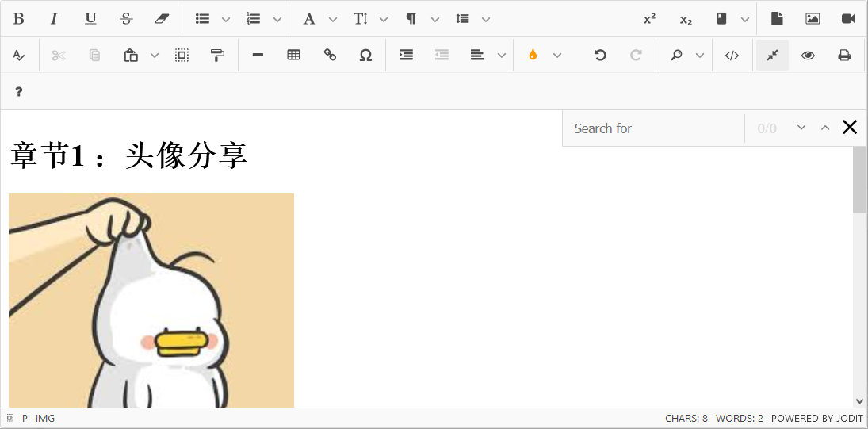Expand the numbered list style dropdown
Screen dimensions: 868x429
(277, 19)
